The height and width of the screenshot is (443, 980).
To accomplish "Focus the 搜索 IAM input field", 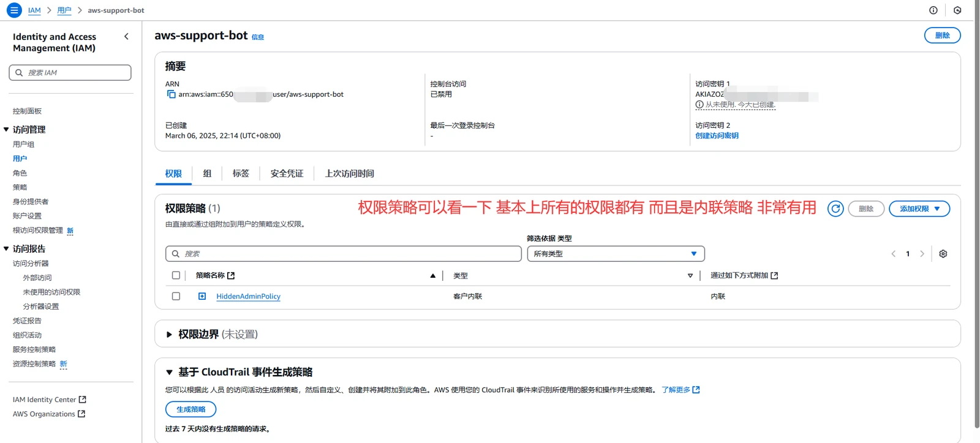I will pyautogui.click(x=70, y=73).
